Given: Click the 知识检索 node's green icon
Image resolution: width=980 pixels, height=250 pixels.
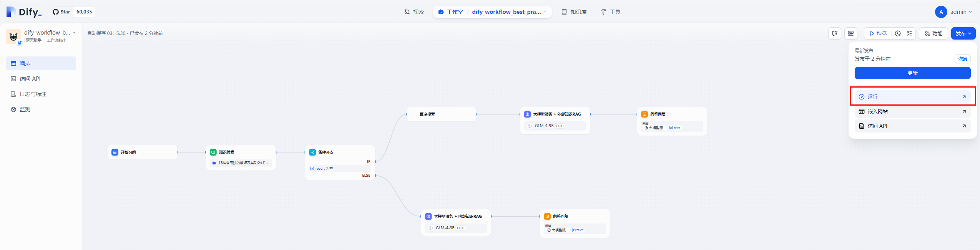Looking at the screenshot, I should pos(213,152).
